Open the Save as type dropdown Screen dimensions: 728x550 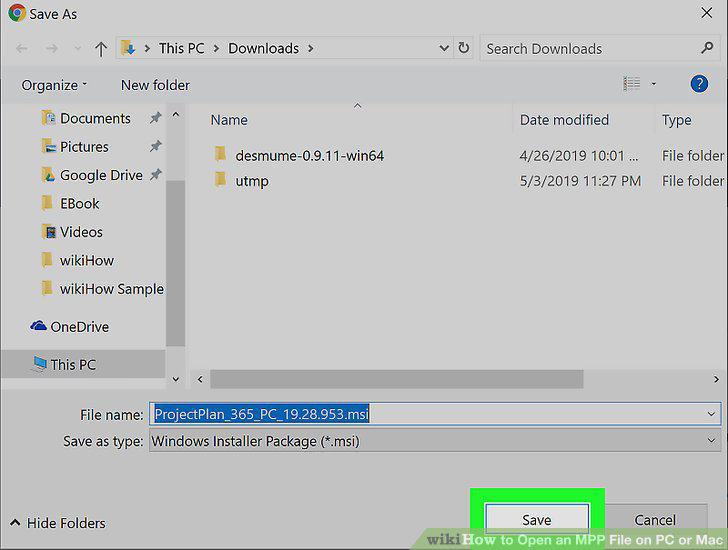(x=435, y=441)
